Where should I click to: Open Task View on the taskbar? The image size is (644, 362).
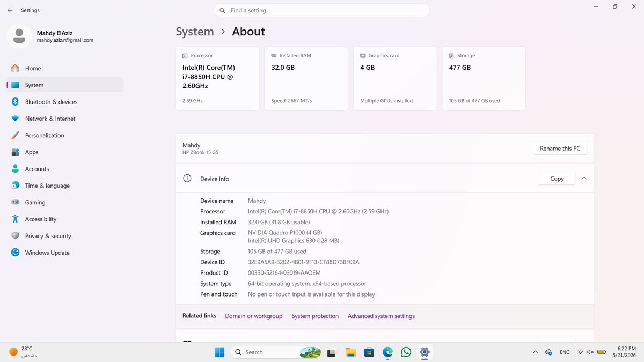pos(332,352)
